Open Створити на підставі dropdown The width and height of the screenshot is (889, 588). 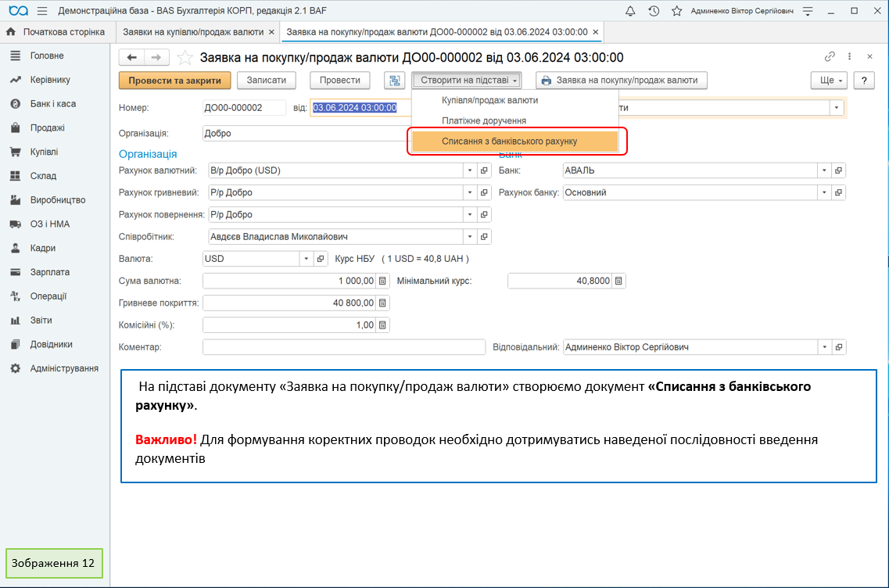[x=466, y=81]
